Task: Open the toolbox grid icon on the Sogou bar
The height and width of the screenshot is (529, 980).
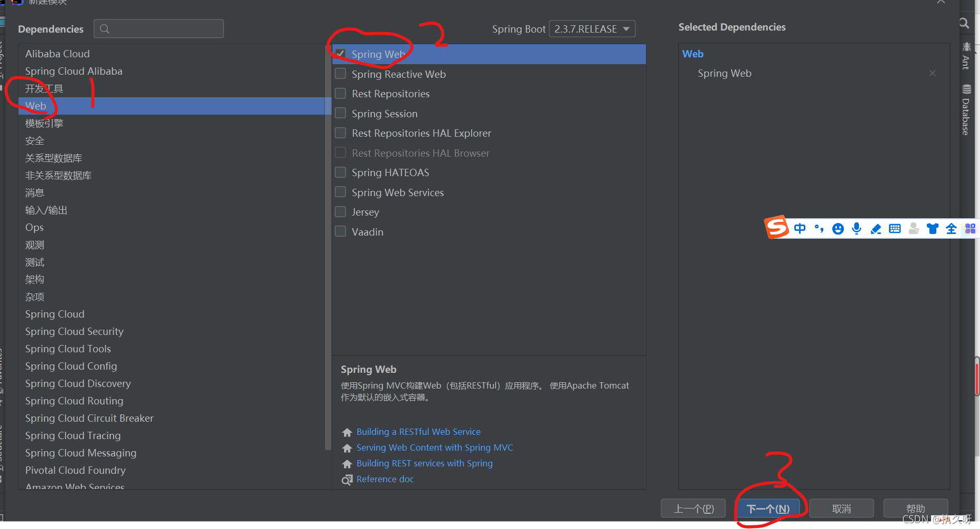Action: pyautogui.click(x=970, y=228)
